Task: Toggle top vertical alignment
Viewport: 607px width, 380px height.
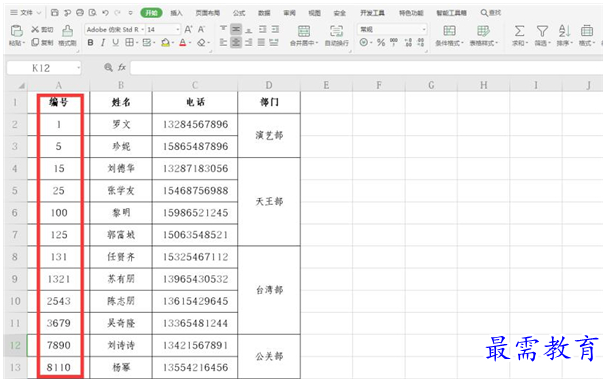Action: point(223,29)
